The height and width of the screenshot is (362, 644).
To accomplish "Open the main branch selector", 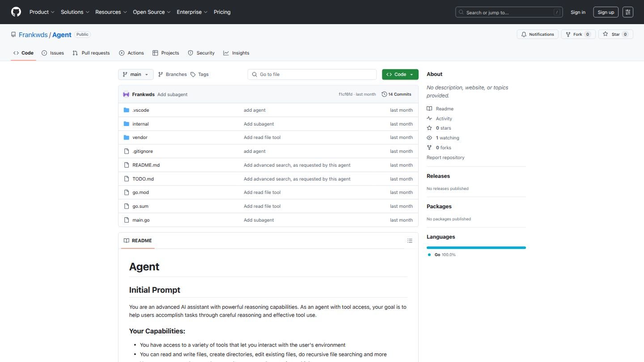I will point(136,75).
